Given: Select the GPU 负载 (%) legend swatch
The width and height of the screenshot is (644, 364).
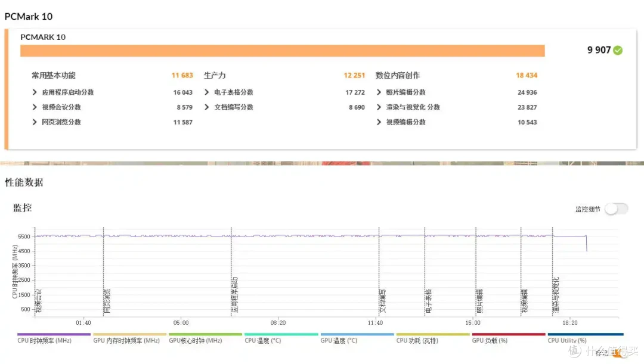Looking at the screenshot, I should 509,334.
